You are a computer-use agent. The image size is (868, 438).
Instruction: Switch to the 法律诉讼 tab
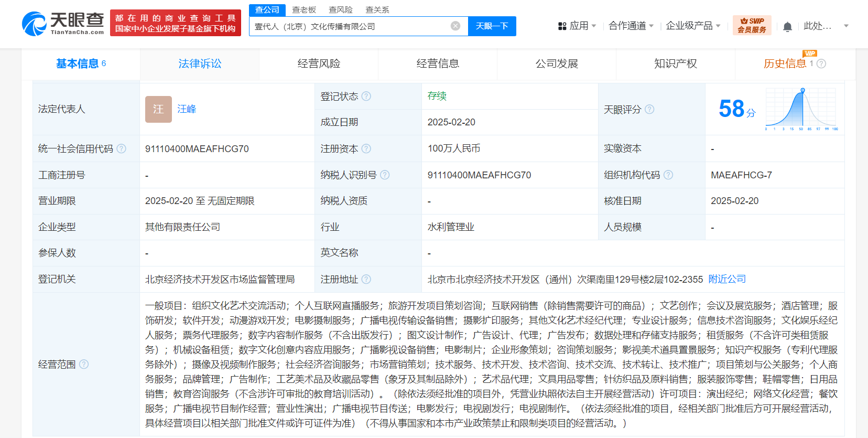[x=200, y=63]
